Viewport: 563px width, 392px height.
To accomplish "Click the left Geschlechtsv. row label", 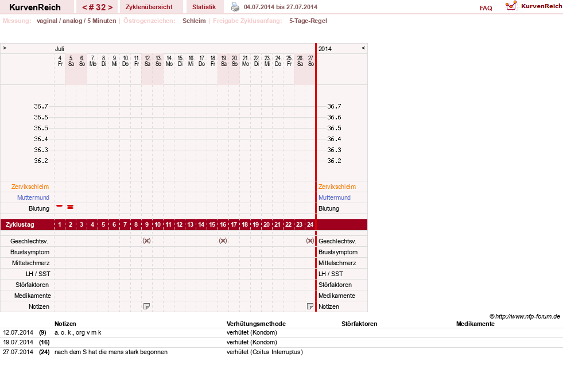I will [29, 241].
